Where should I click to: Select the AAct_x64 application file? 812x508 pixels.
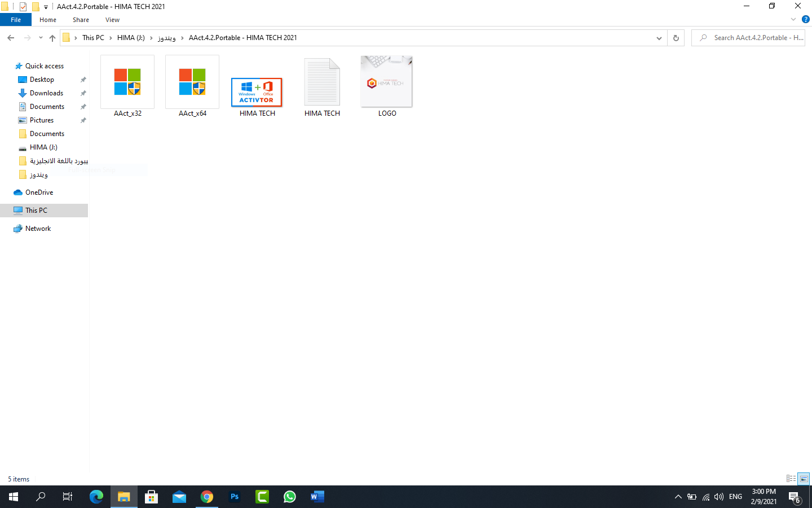pos(192,86)
